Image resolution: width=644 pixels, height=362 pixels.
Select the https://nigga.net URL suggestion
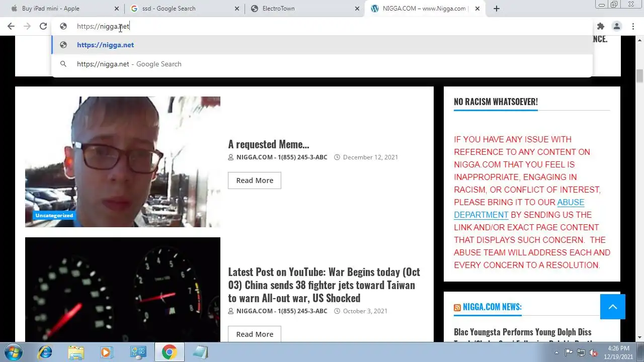click(322, 45)
